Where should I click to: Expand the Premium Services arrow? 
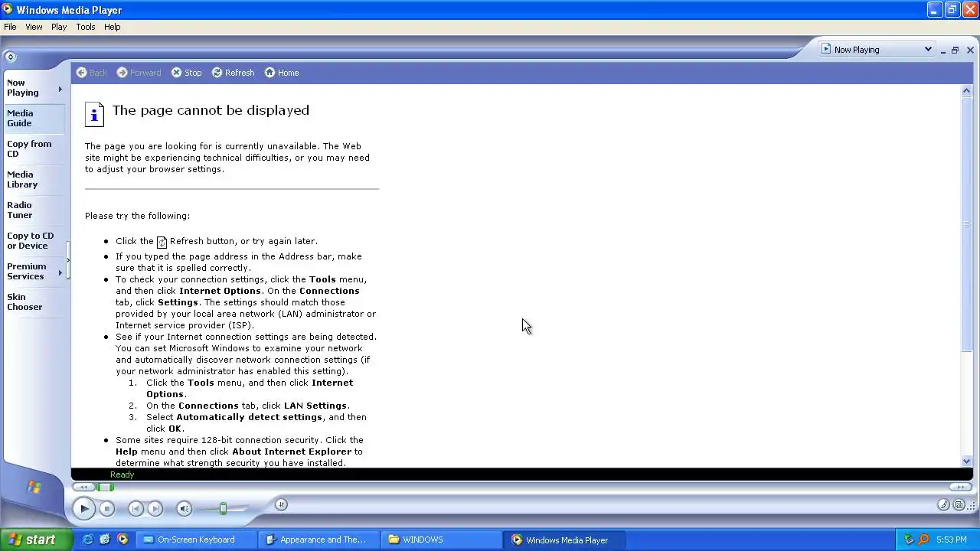(60, 272)
